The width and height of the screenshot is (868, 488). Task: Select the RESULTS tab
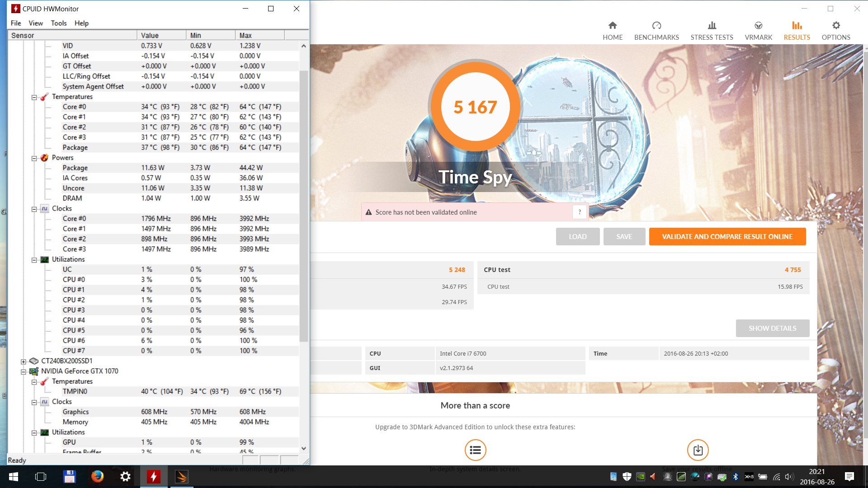tap(797, 31)
